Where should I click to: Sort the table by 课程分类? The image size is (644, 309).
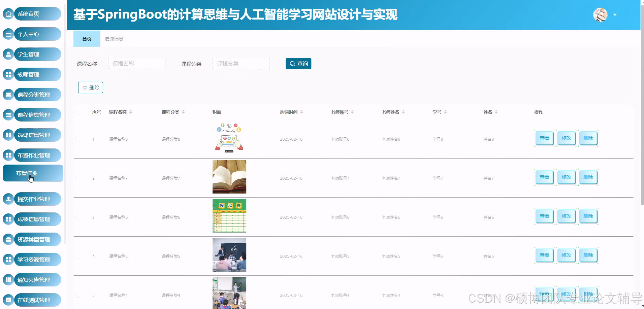tap(183, 112)
